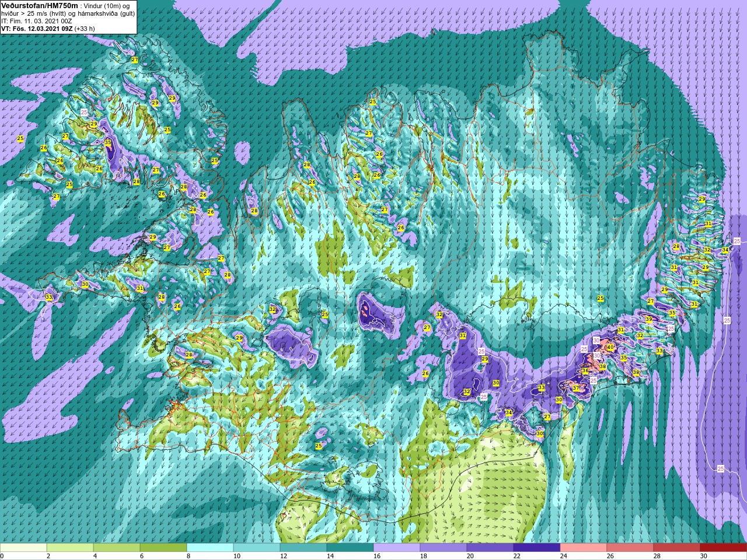Screen dimensions: 747x560
Task: Click the 2–4 m/s light green legend swatch
Action: click(x=70, y=548)
